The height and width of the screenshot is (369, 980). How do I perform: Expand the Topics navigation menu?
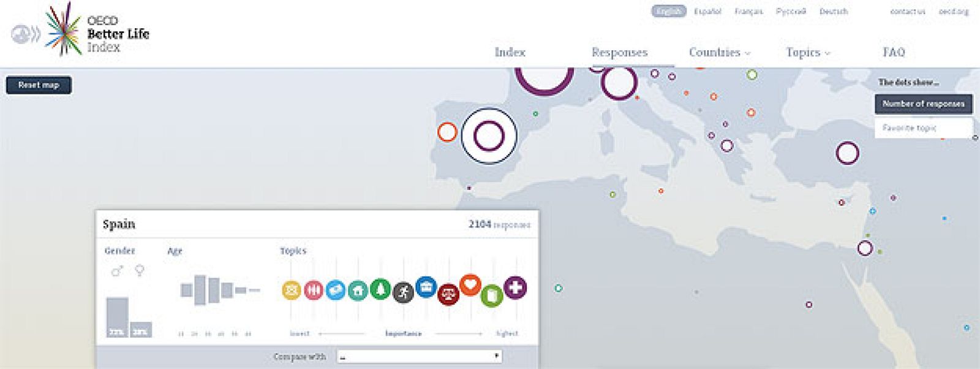click(808, 53)
